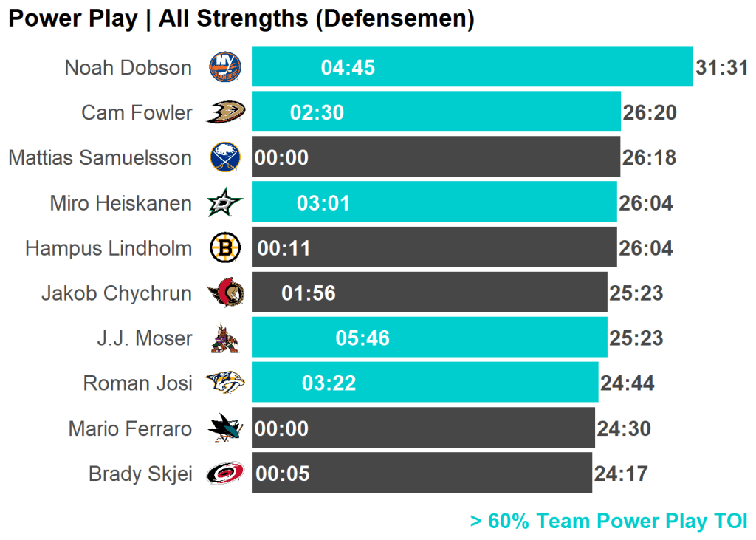Click the Ottawa Senators logo
This screenshot has height=540, width=756.
(225, 293)
